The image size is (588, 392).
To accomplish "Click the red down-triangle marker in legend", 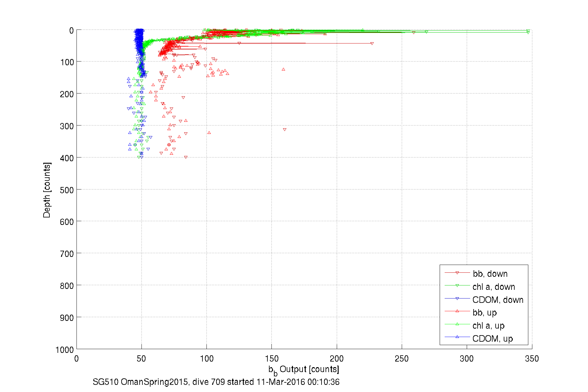I will click(457, 273).
